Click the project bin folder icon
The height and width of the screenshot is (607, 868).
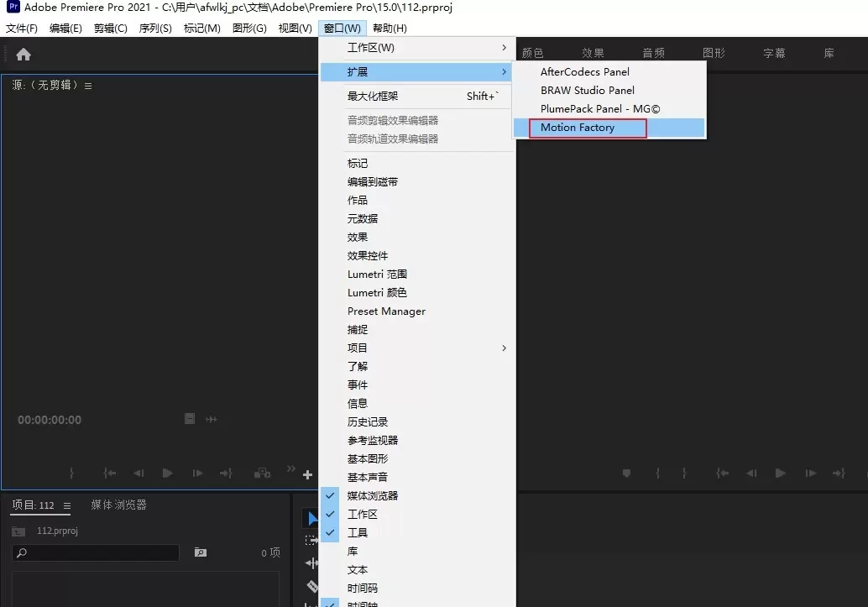[18, 531]
